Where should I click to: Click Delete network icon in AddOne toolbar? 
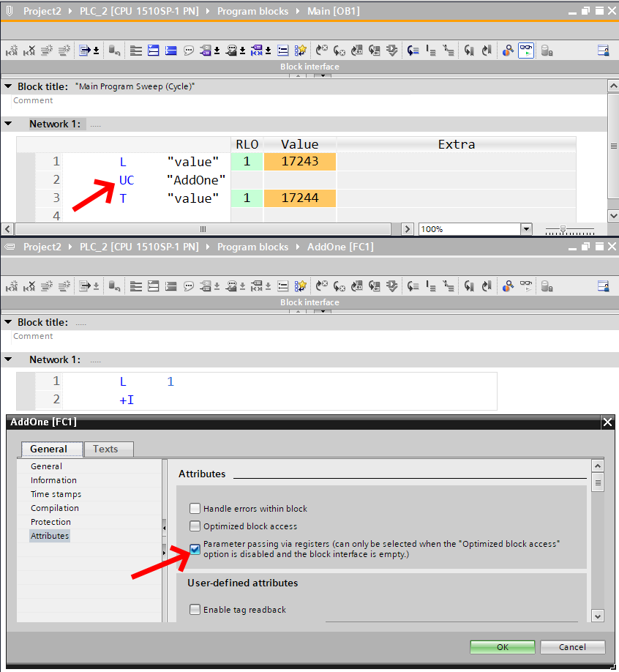tap(29, 286)
